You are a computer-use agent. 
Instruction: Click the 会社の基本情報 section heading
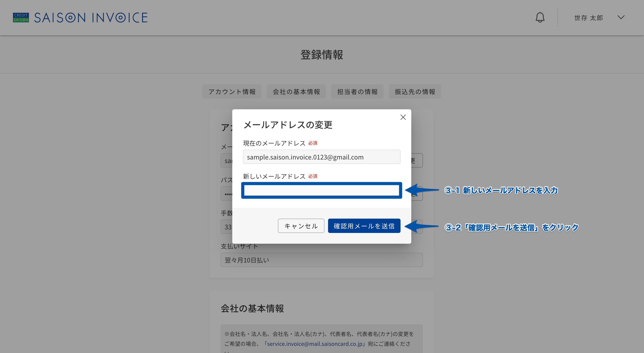[x=252, y=308]
